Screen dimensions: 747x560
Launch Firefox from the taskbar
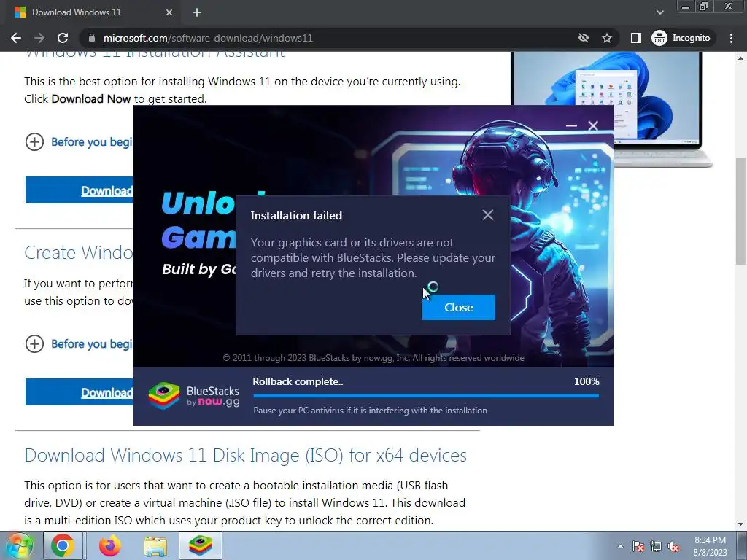pos(109,545)
